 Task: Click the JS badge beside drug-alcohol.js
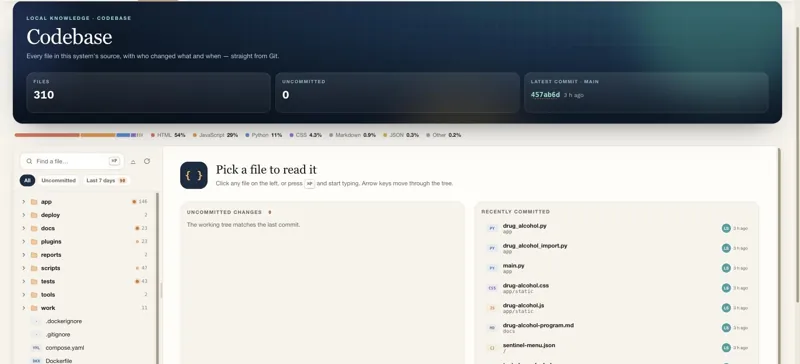[x=492, y=308]
